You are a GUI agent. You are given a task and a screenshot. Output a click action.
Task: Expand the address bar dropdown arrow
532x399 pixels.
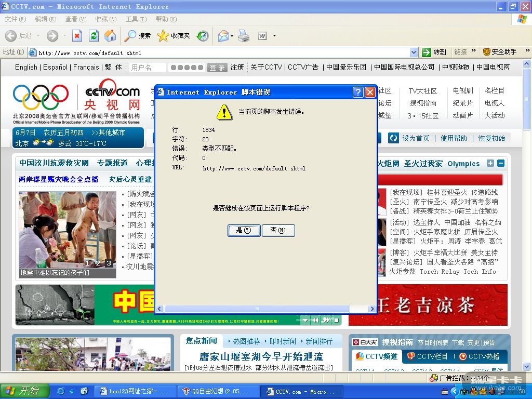pyautogui.click(x=414, y=52)
